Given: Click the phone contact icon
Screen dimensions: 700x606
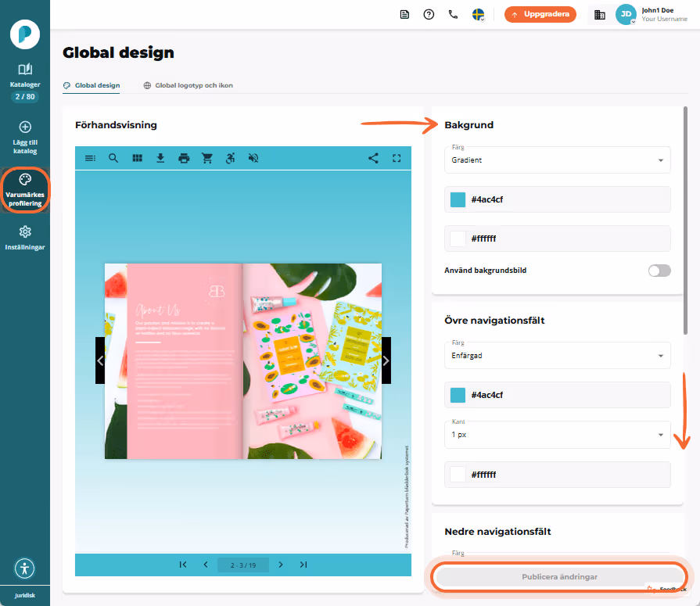Looking at the screenshot, I should 453,14.
